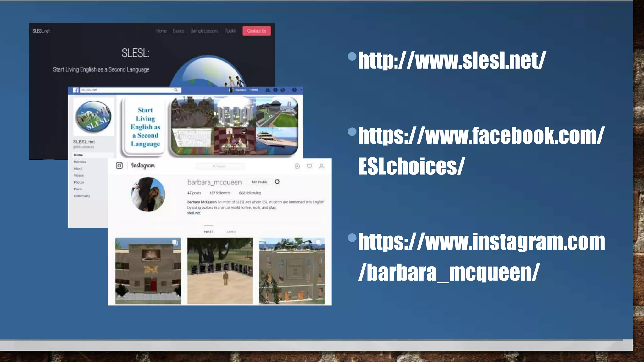Open Instagram activity heart icon
Image resolution: width=644 pixels, height=362 pixels.
click(x=309, y=166)
